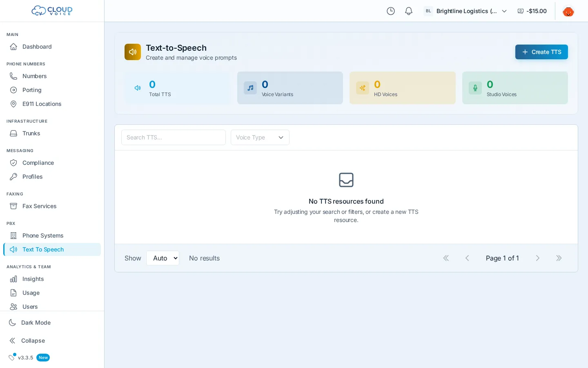Go to next page chevron
The height and width of the screenshot is (368, 588).
coord(538,258)
